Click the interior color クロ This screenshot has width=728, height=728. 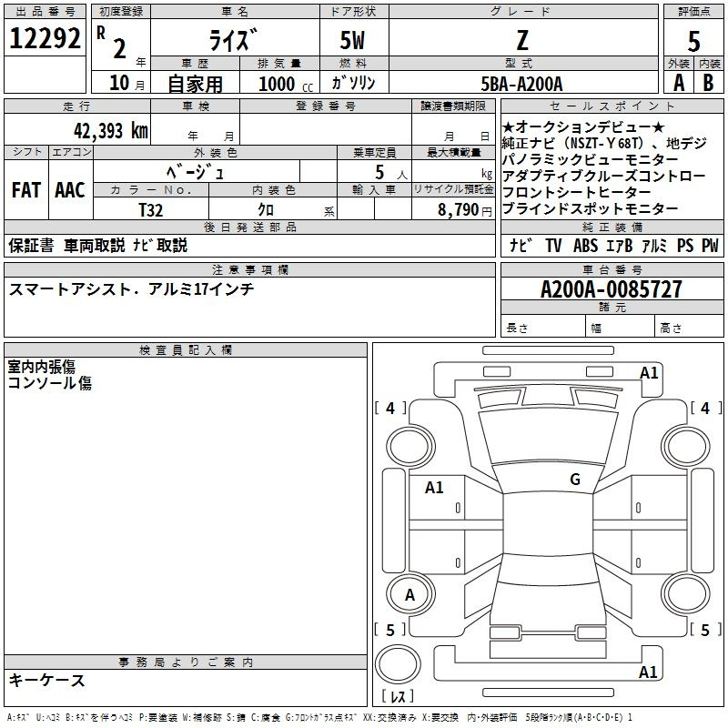[x=266, y=210]
